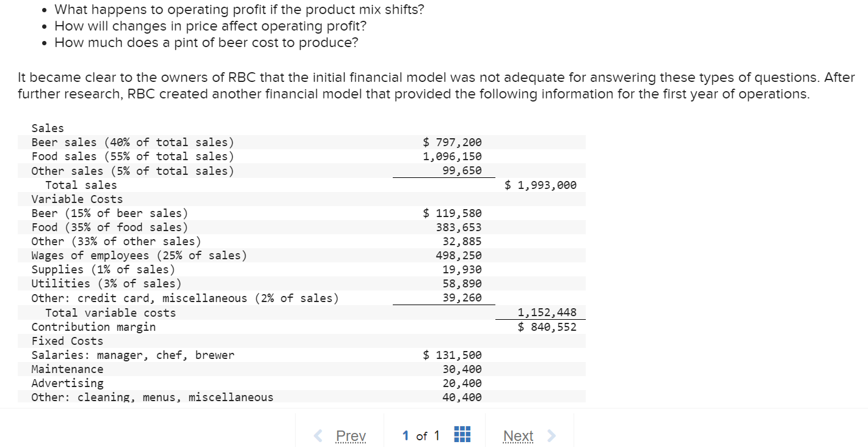Viewport: 868px width, 447px height.
Task: Select the Beer sales row value $797,200
Action: click(x=452, y=142)
